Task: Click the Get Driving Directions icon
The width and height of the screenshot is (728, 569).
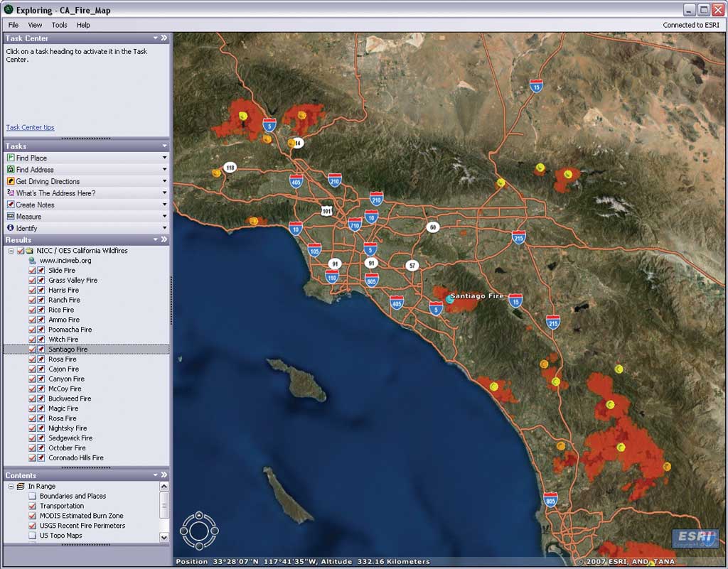Action: [11, 181]
